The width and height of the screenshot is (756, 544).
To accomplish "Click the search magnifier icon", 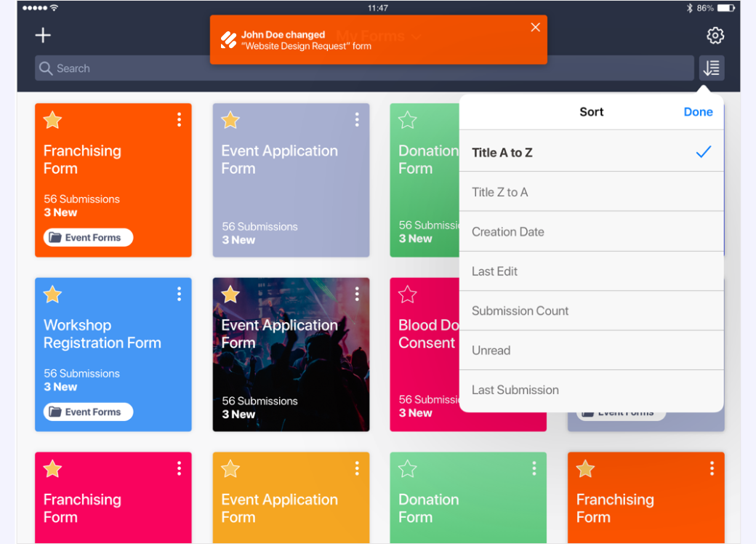I will pos(47,68).
